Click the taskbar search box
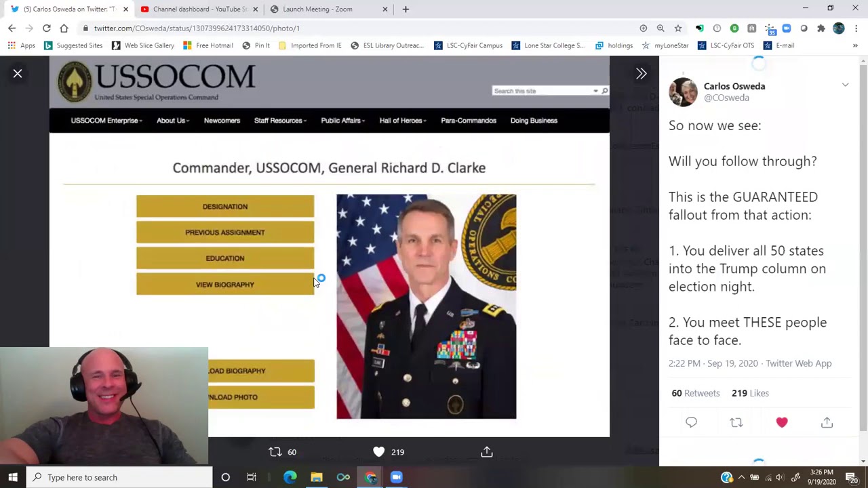Image resolution: width=868 pixels, height=488 pixels. click(x=119, y=477)
